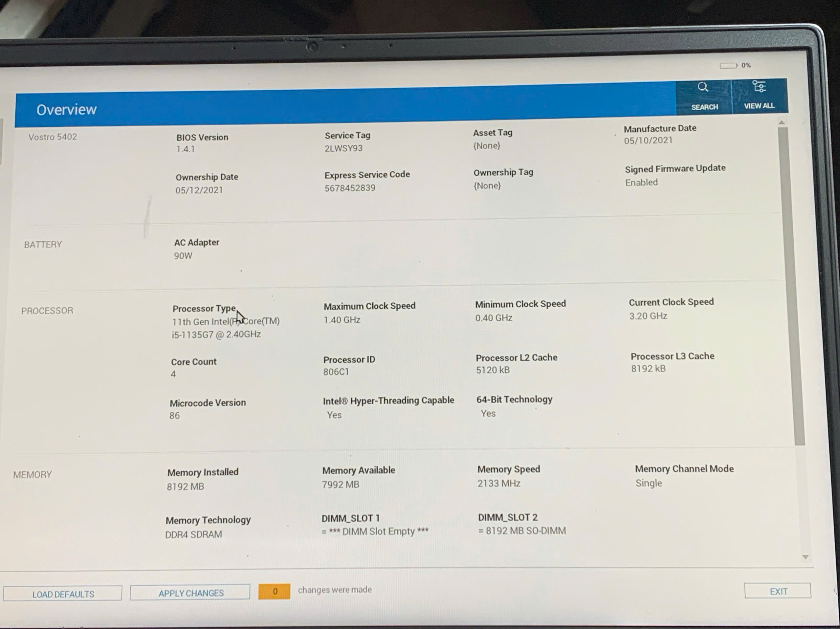
Task: Click the Ownership Tag label
Action: click(x=503, y=172)
